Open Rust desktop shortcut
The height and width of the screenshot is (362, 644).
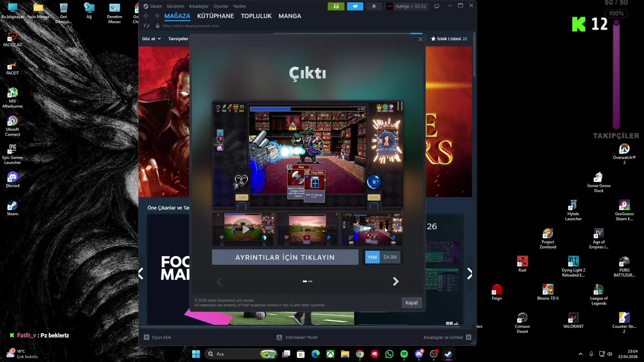click(522, 264)
